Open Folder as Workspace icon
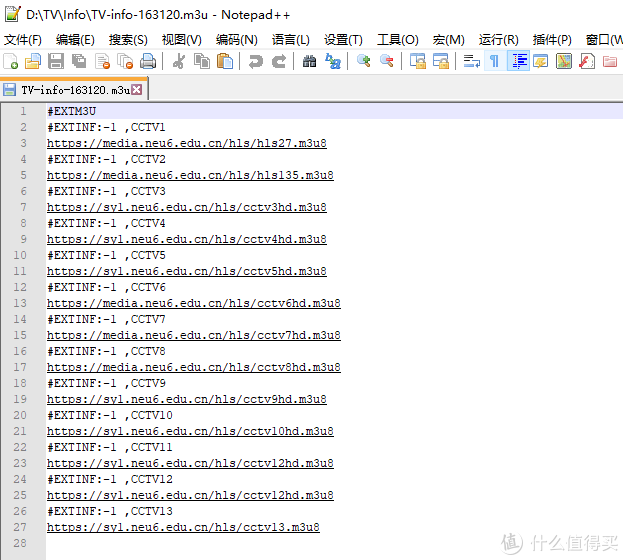 click(x=610, y=62)
